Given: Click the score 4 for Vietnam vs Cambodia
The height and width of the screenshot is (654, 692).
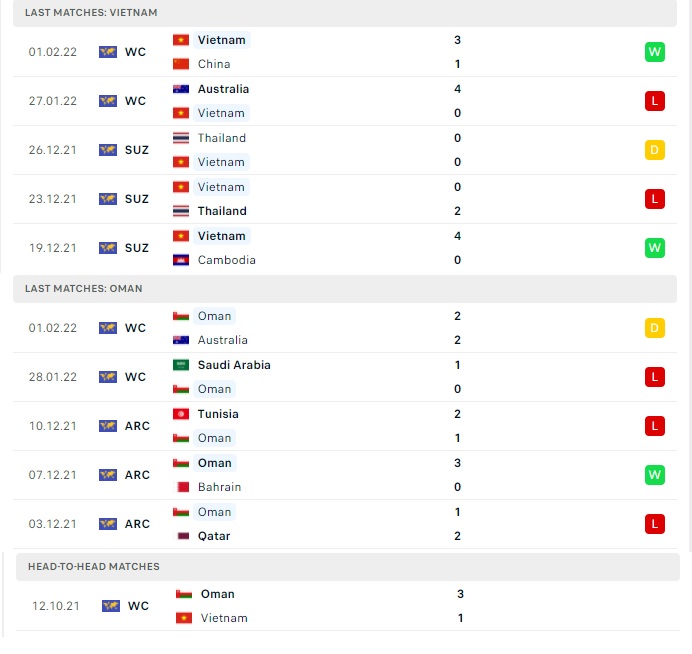Looking at the screenshot, I should click(x=457, y=236).
